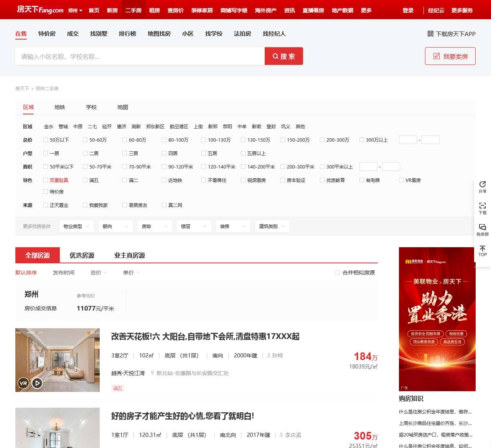This screenshot has height=448, width=491.
Task: Click the agent icon next to 孙柯
Action: (x=269, y=355)
